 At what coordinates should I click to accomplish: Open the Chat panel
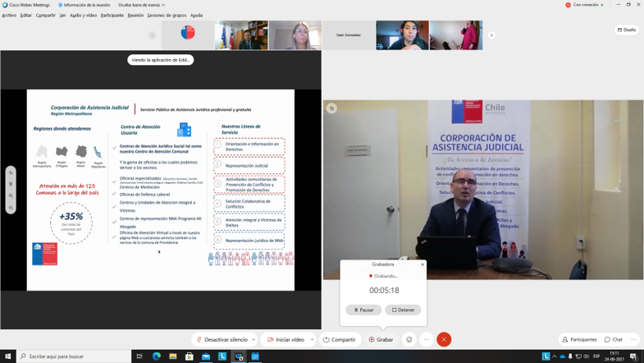point(614,339)
